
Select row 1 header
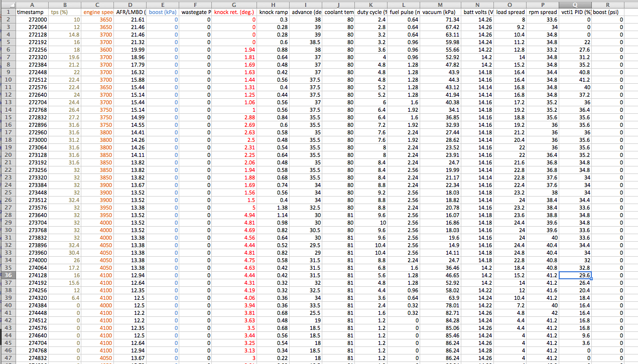pyautogui.click(x=8, y=12)
